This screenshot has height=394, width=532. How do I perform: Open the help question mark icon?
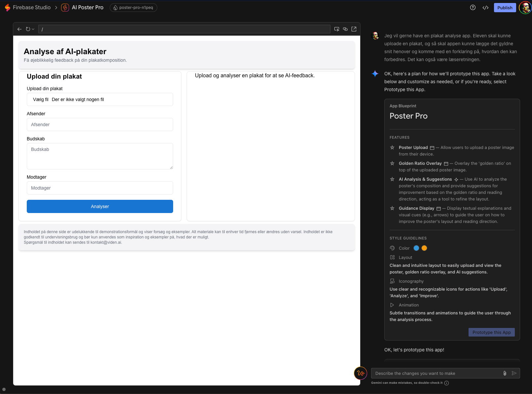(473, 7)
